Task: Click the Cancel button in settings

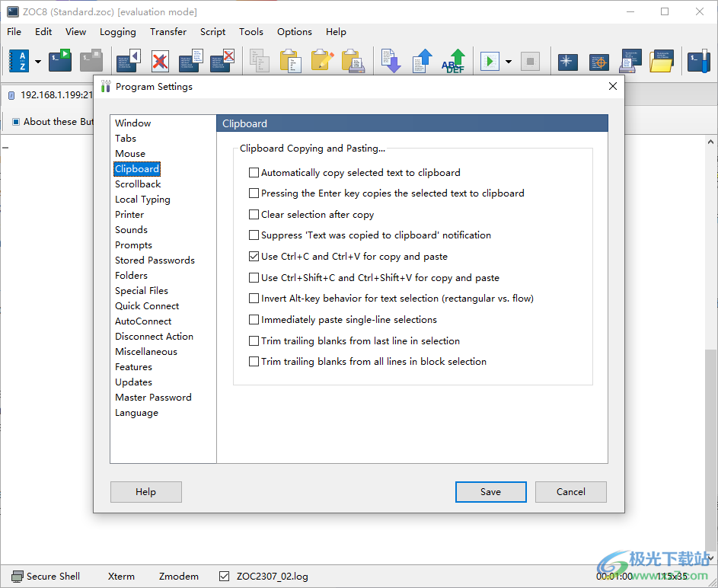Action: tap(570, 492)
